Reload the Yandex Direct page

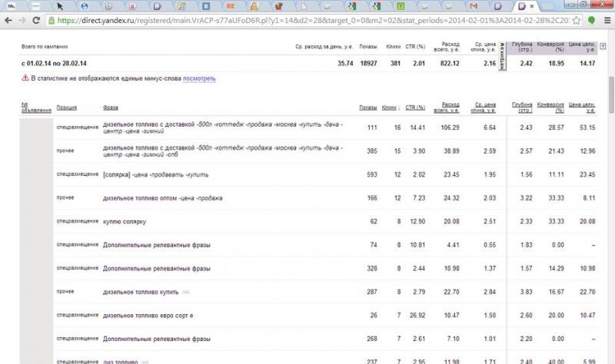point(36,21)
